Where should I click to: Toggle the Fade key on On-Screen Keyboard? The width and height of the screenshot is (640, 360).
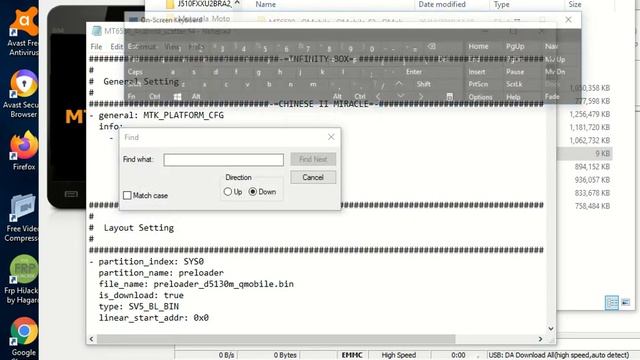(x=552, y=97)
